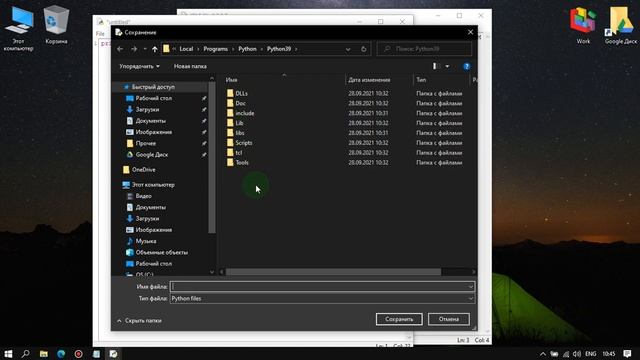
Task: Create folder with Новая папка
Action: tap(190, 66)
